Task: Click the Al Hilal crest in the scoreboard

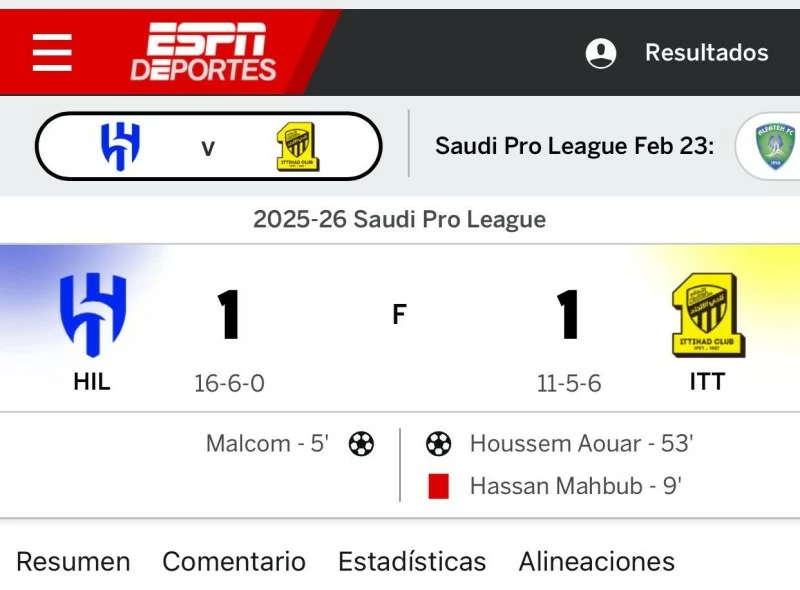Action: click(92, 315)
